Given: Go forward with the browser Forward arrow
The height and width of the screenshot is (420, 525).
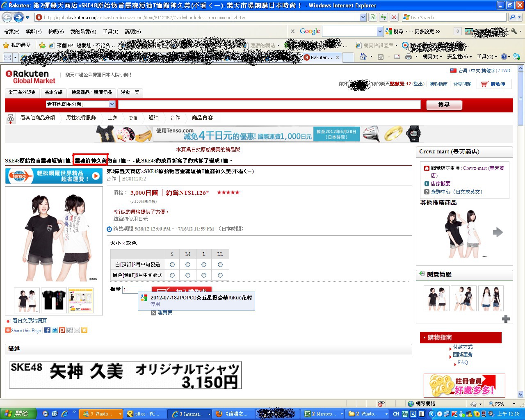Looking at the screenshot, I should click(x=18, y=18).
